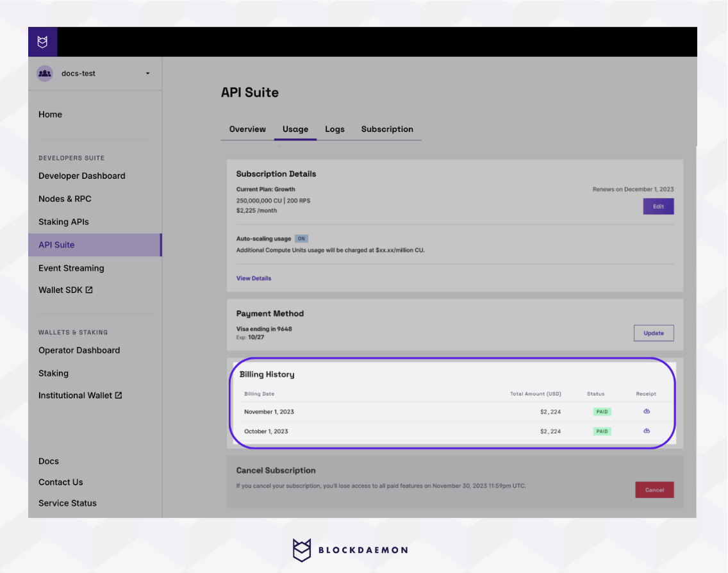Viewport: 728px width, 573px height.
Task: Open Event Streaming in the sidebar
Action: 71,268
